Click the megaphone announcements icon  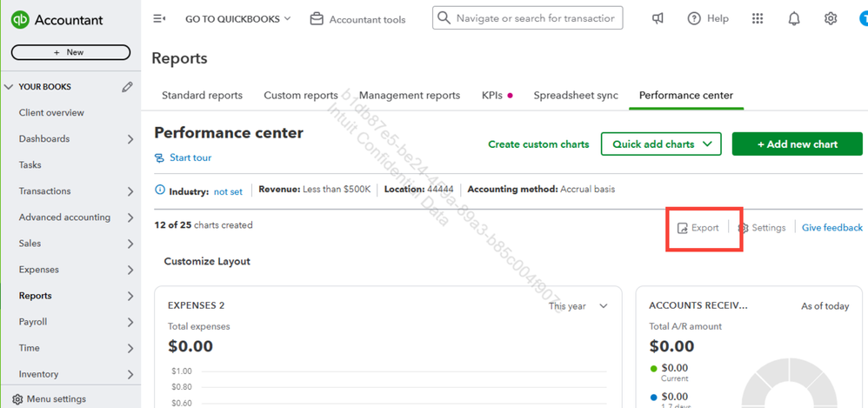[658, 18]
